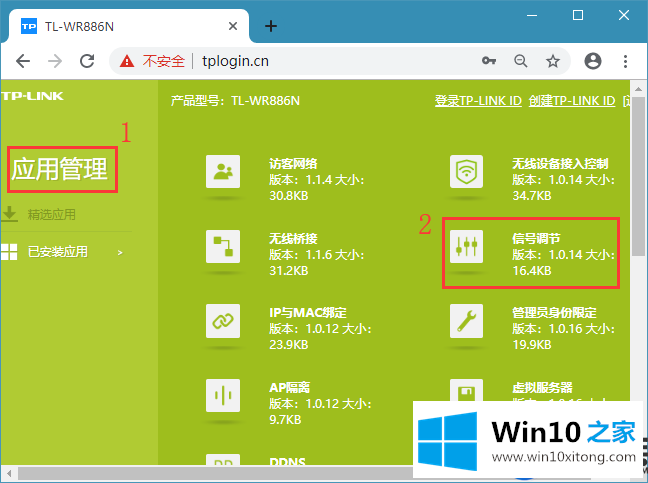Viewport: 648px width, 483px height.
Task: Open the 访客网络 guest network app icon
Action: (x=222, y=171)
